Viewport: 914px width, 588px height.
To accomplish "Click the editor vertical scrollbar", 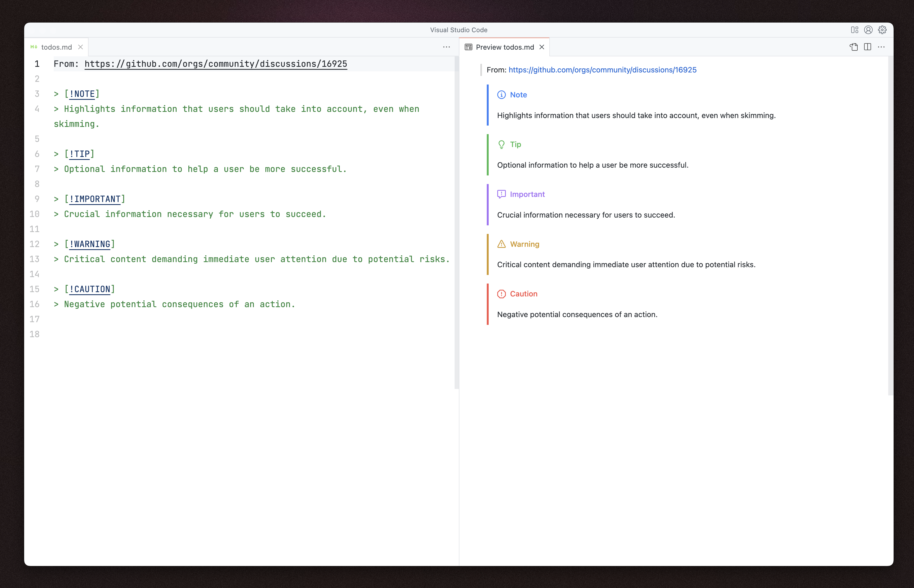I will [456, 223].
